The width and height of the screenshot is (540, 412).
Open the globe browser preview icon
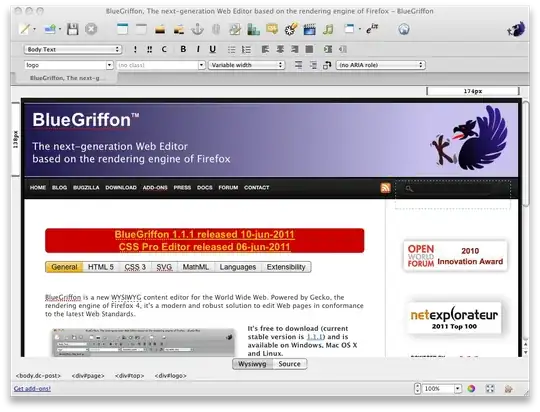pyautogui.click(x=404, y=29)
